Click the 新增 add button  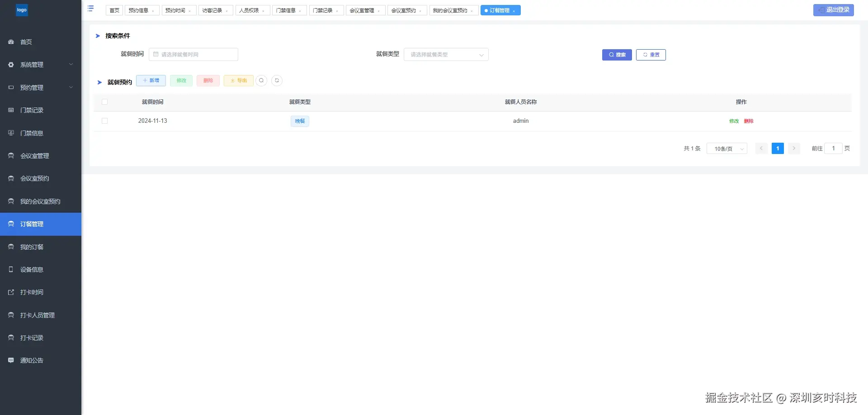[x=151, y=80]
